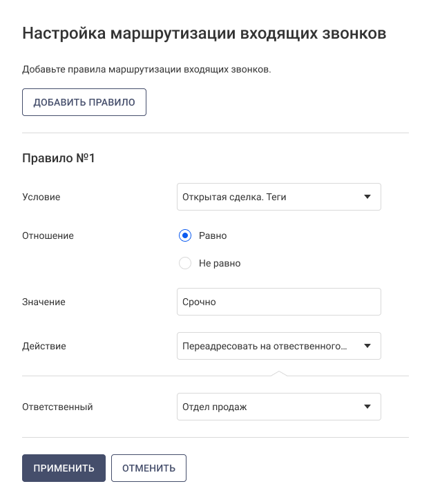The height and width of the screenshot is (504, 431).
Task: Select the Не равно radio button
Action: click(184, 263)
